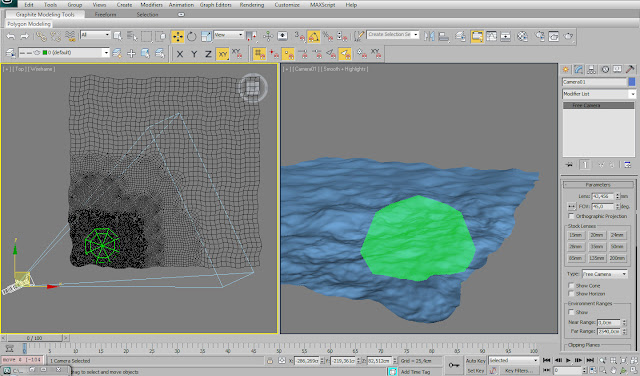This screenshot has width=640, height=376.
Task: Open the MAXScript menu
Action: [322, 5]
